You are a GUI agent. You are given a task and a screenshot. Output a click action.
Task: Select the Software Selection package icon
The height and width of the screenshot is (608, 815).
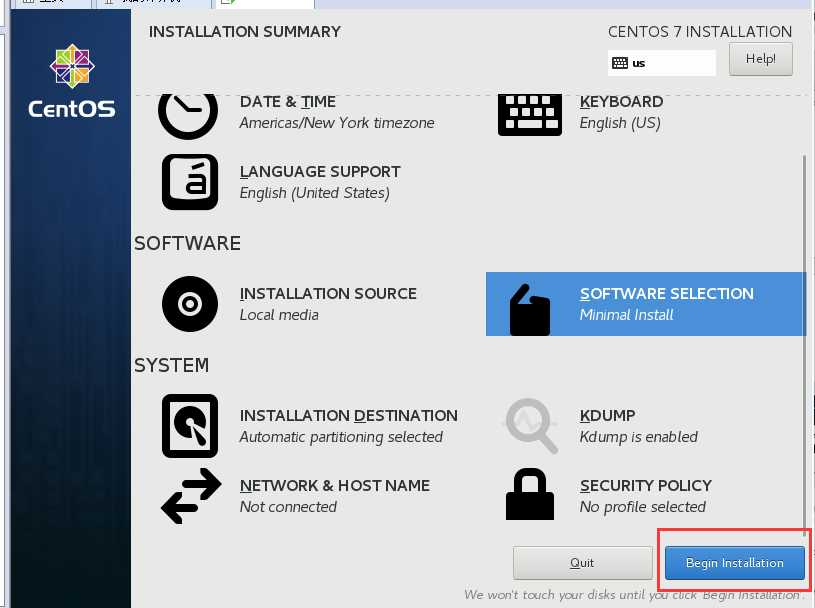point(530,310)
